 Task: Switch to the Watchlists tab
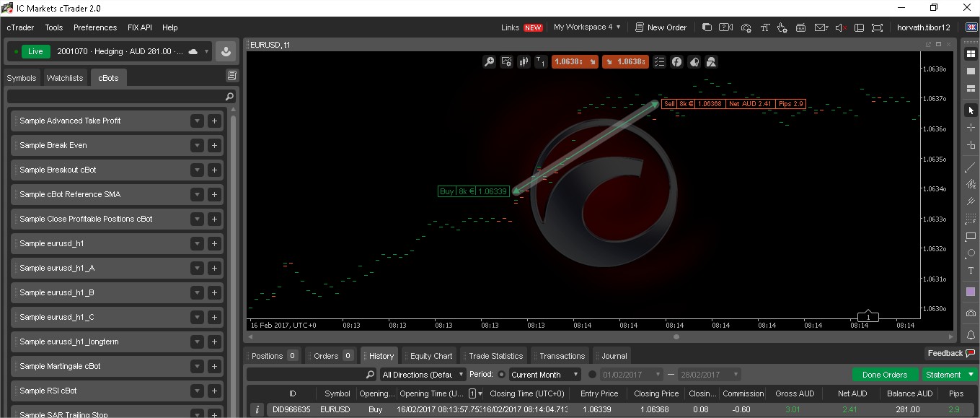tap(65, 78)
